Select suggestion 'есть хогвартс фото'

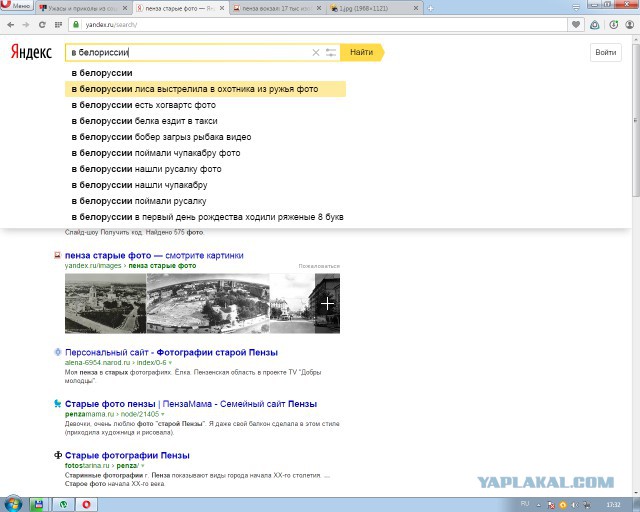point(205,105)
